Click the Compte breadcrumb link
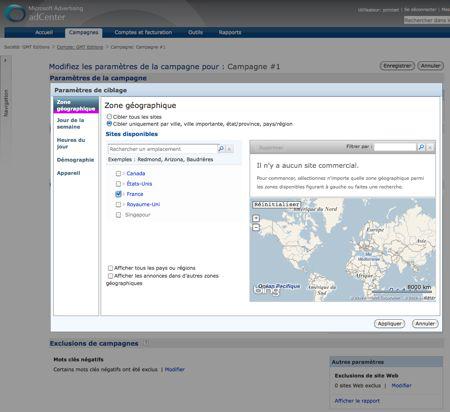This screenshot has height=412, width=450. point(80,47)
